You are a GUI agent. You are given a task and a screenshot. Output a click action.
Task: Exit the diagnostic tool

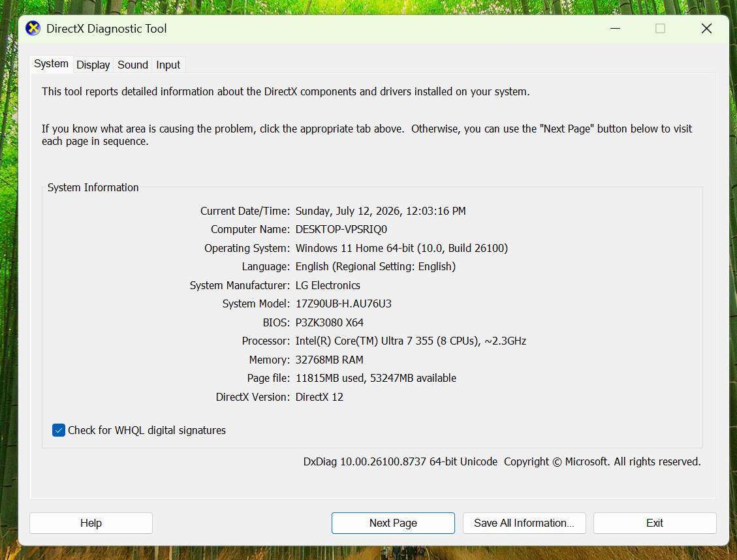click(x=655, y=523)
